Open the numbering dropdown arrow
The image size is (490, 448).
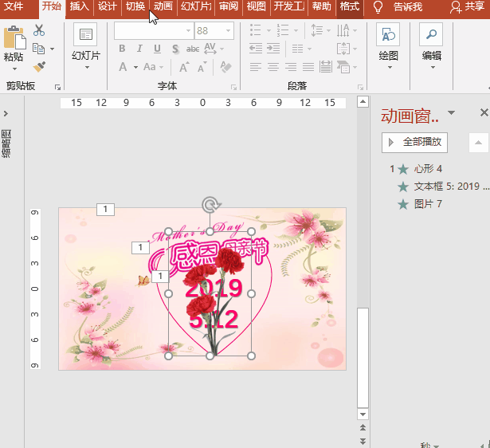[x=296, y=30]
